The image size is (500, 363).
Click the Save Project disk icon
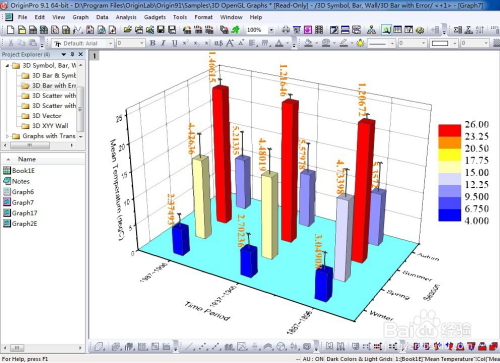(161, 30)
